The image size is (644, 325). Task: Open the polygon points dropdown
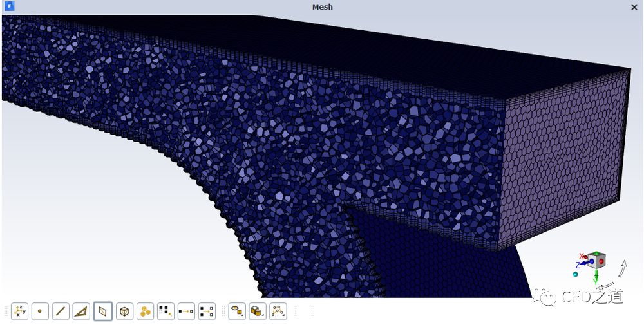point(278,311)
